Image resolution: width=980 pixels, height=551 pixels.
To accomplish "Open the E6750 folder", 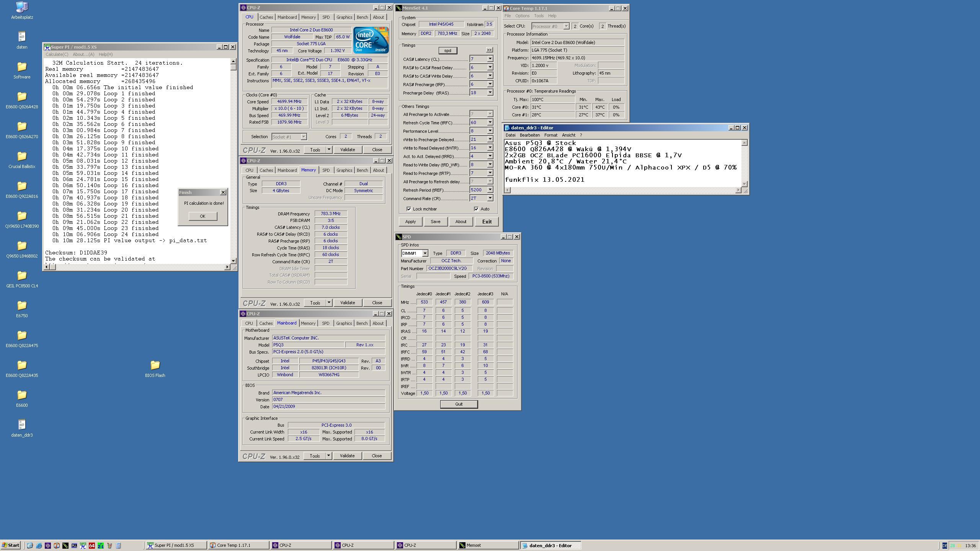I will [22, 309].
